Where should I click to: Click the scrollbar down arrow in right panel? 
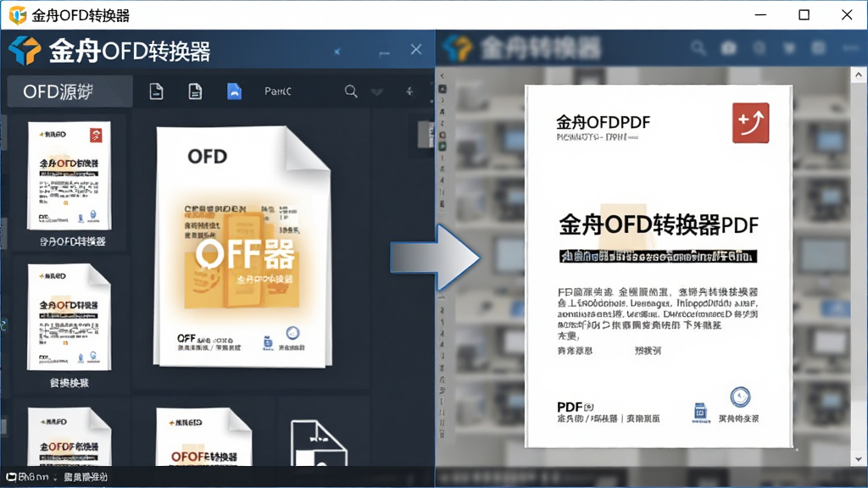[859, 458]
